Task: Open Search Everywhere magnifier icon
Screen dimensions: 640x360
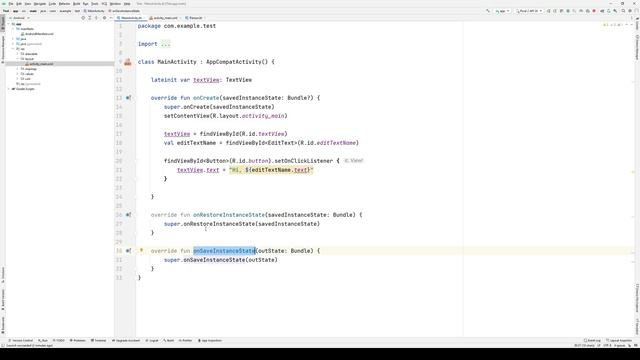Action: [623, 11]
